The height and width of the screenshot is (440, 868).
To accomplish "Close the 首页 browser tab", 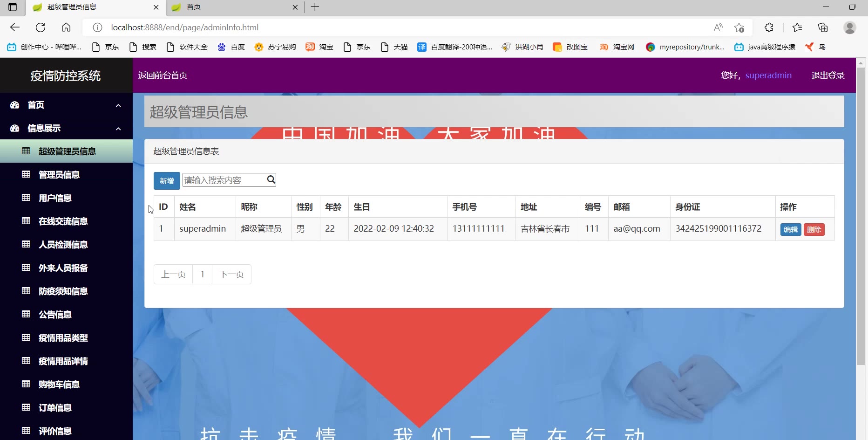I will pyautogui.click(x=295, y=7).
